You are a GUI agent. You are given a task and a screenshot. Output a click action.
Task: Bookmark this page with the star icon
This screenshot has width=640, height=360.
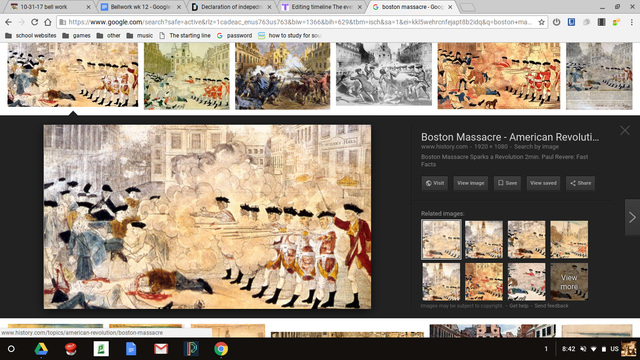541,22
